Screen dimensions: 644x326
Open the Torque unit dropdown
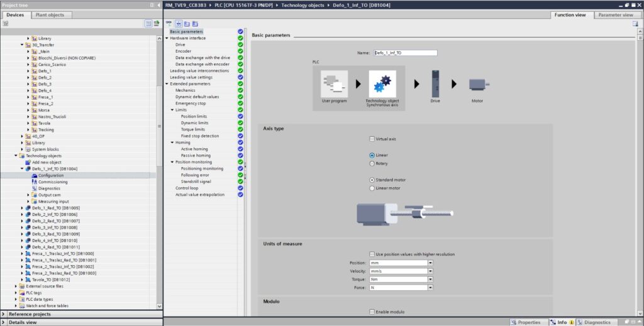(430, 280)
